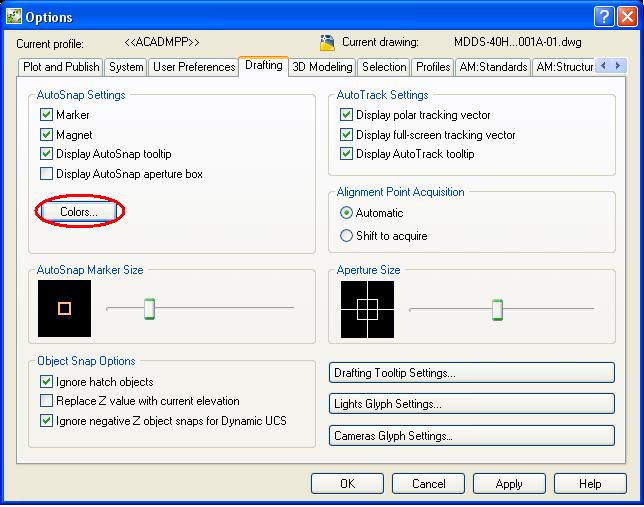Click the Help button
The width and height of the screenshot is (644, 507).
pyautogui.click(x=590, y=484)
